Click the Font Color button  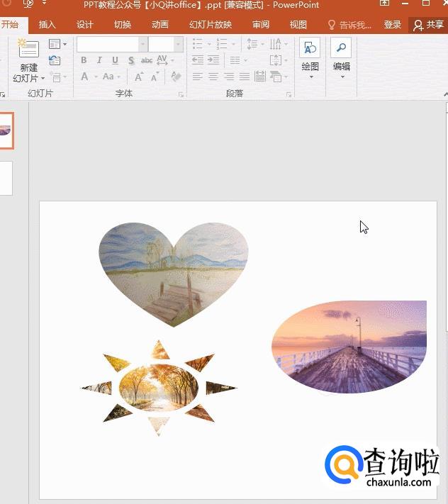(84, 77)
